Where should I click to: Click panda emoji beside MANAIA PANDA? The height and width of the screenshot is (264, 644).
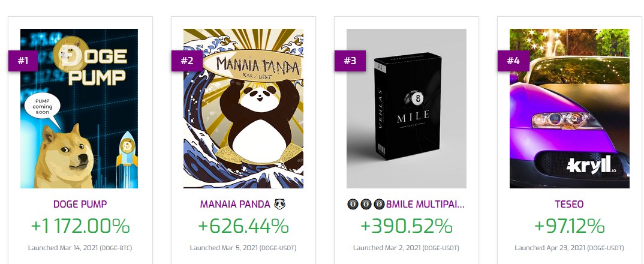point(279,204)
